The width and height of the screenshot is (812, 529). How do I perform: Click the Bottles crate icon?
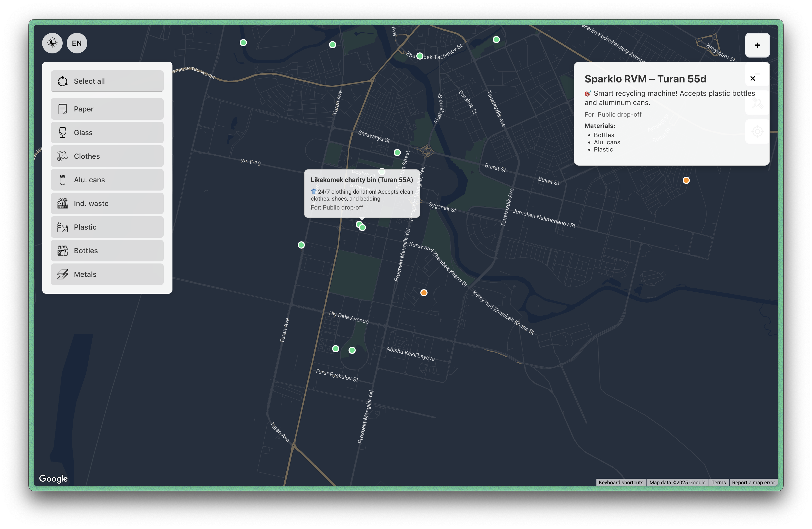pyautogui.click(x=62, y=251)
